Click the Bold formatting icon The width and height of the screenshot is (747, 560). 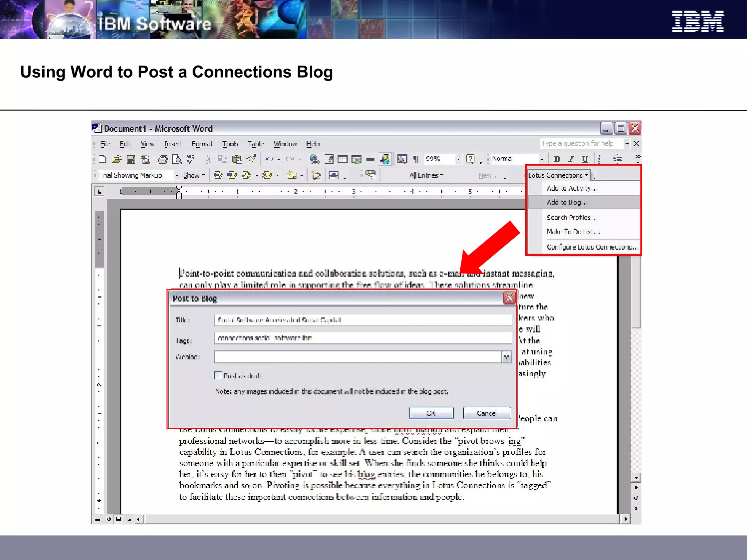pyautogui.click(x=557, y=159)
